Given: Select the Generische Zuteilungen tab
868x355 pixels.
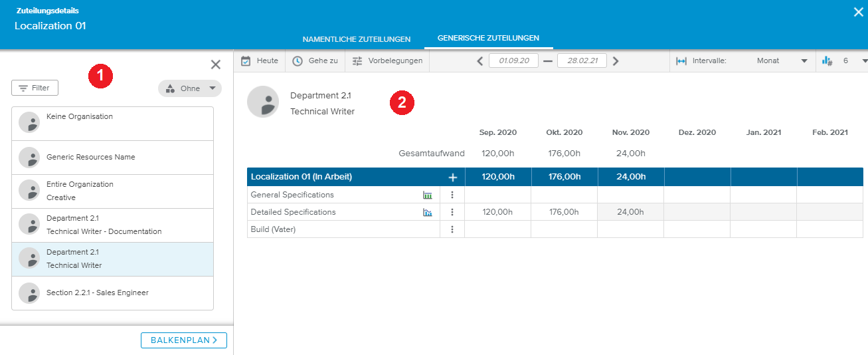Looking at the screenshot, I should coord(488,39).
